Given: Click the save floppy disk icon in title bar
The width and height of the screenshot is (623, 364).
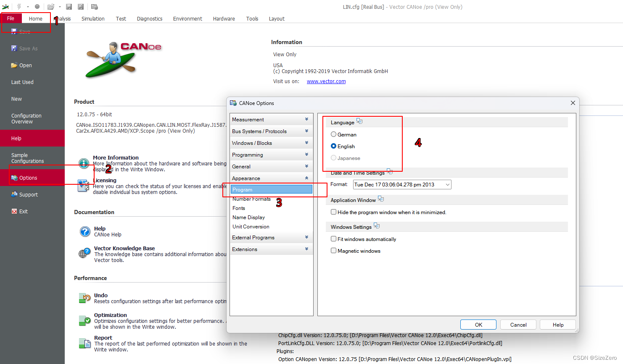Looking at the screenshot, I should pos(69,7).
